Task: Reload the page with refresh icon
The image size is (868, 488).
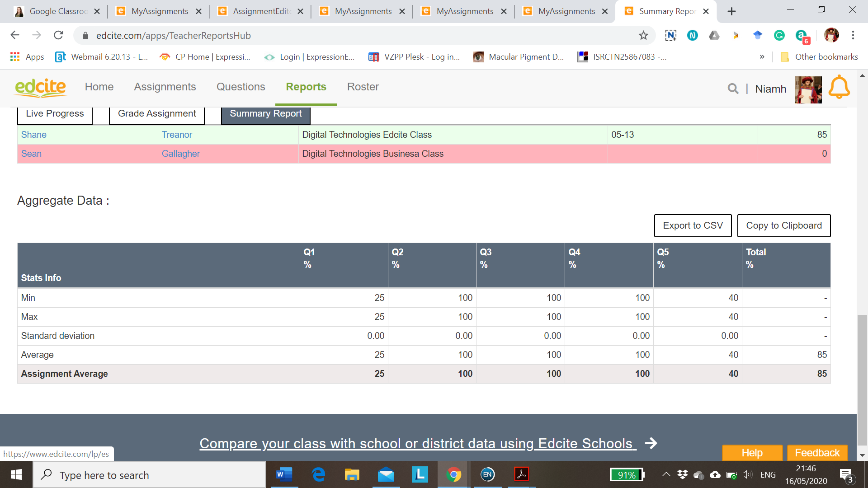Action: coord(58,35)
